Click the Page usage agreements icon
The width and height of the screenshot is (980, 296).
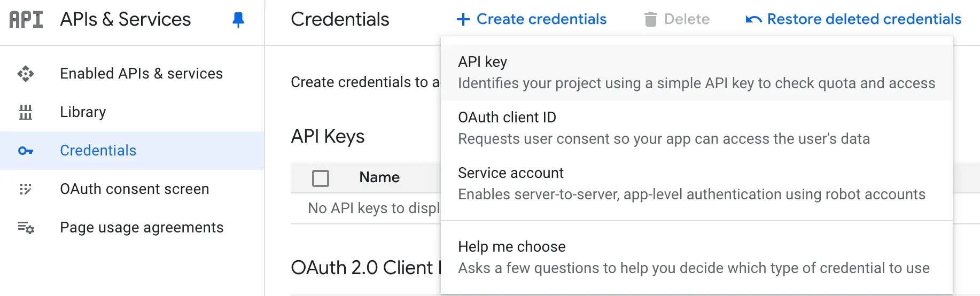point(26,228)
